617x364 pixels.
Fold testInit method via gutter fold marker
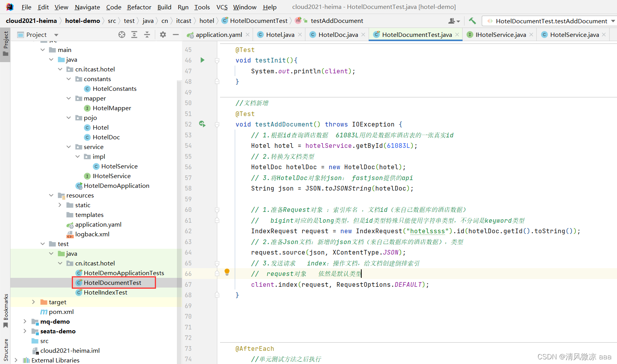[217, 61]
